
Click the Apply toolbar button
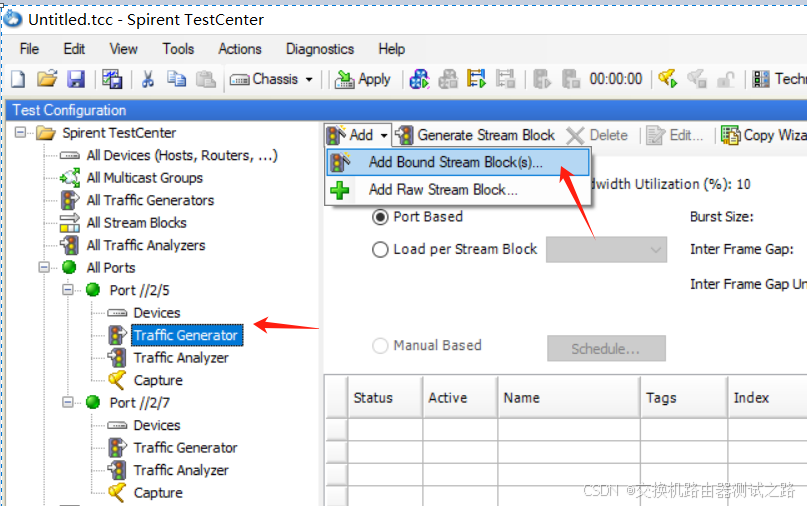(x=362, y=79)
